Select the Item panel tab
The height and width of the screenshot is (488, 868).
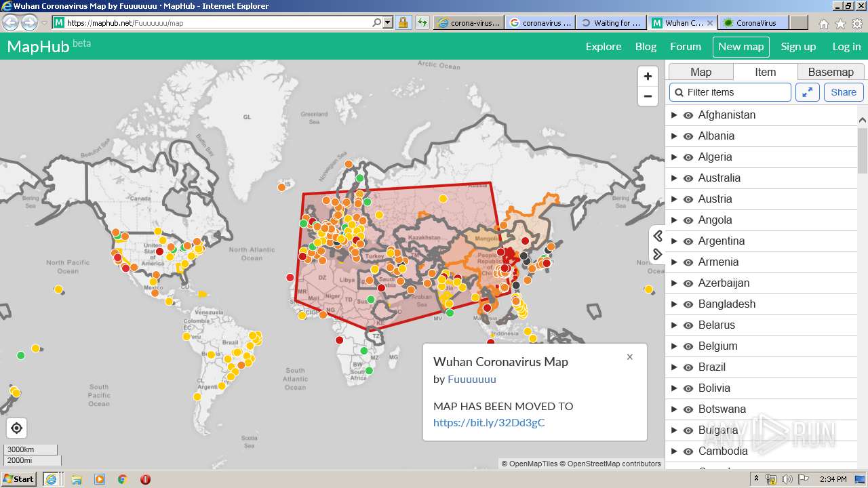(765, 72)
